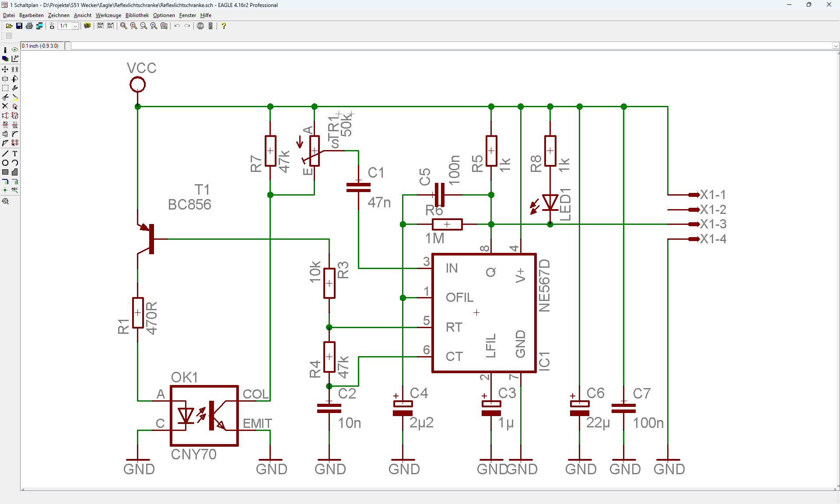840x504 pixels.
Task: Run the ERC check icon
Action: pos(5,201)
